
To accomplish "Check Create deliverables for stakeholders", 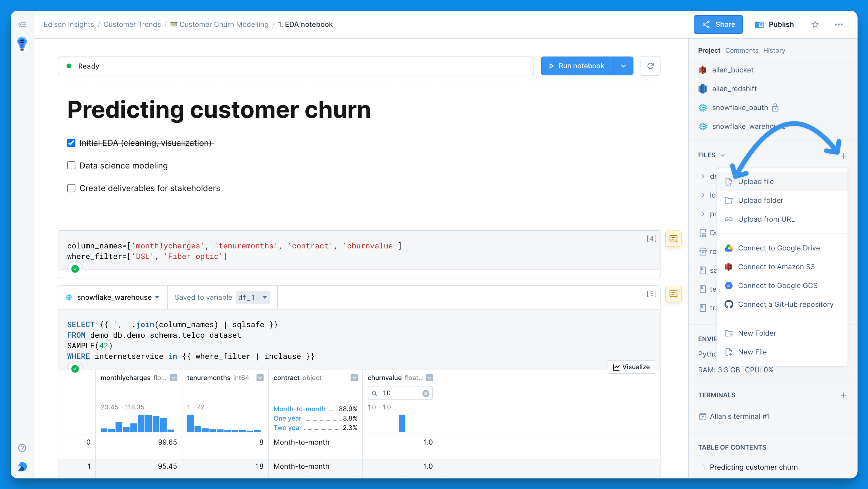I will (x=71, y=188).
